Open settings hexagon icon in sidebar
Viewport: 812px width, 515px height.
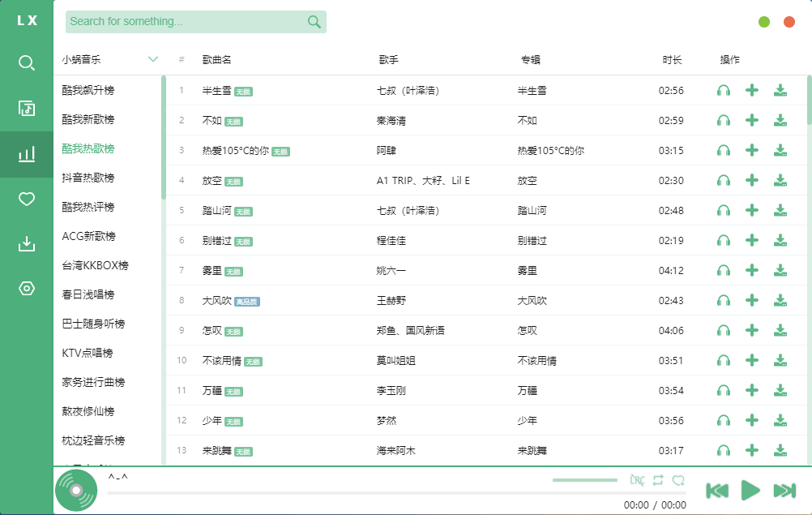(x=27, y=288)
